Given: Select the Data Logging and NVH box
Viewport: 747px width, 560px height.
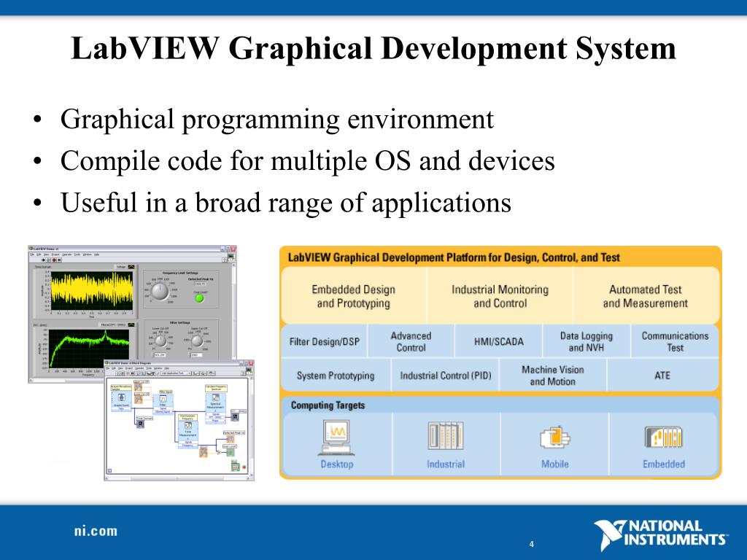Looking at the screenshot, I should [586, 341].
